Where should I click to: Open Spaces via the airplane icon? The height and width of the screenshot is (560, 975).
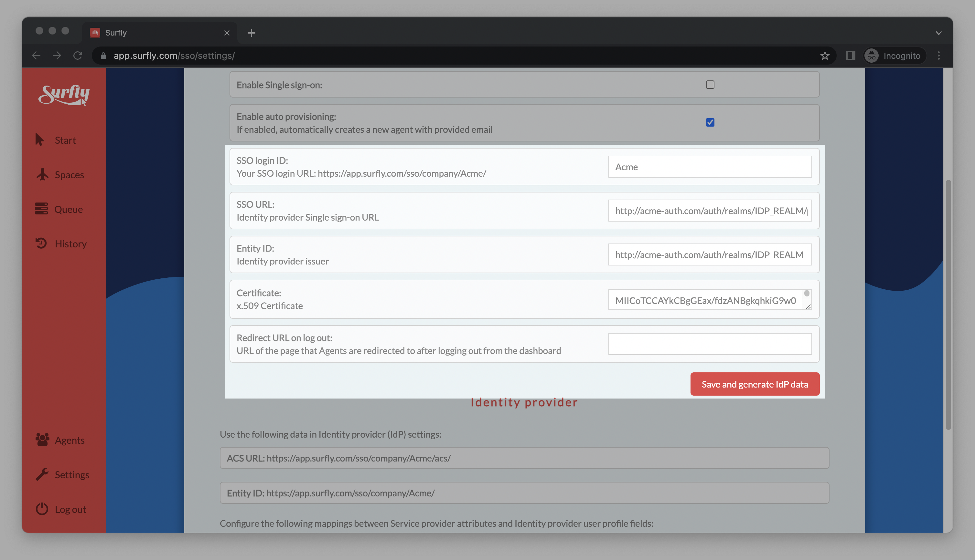(x=42, y=174)
